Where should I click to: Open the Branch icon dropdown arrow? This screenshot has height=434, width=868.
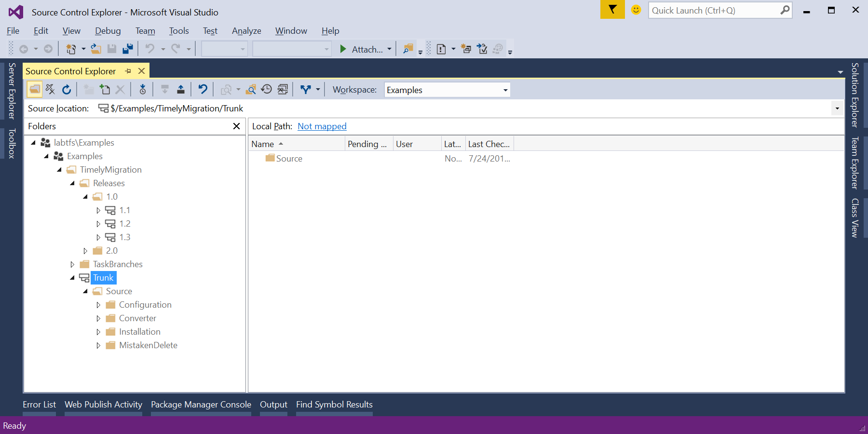tap(318, 89)
